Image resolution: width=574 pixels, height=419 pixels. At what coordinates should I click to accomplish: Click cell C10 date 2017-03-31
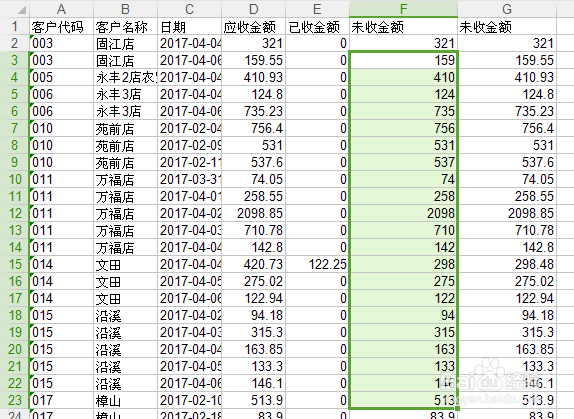click(x=190, y=179)
